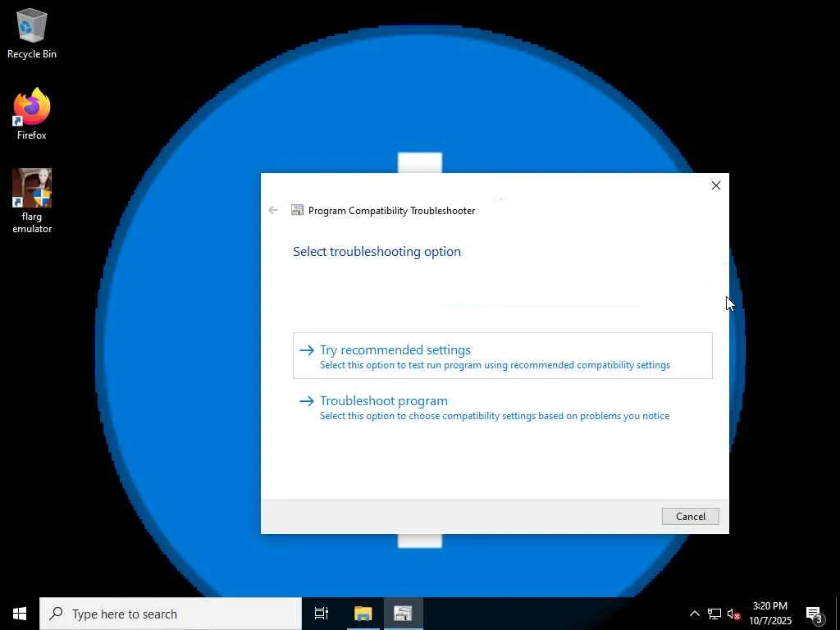Select the Recycle Bin desktop icon

32,33
